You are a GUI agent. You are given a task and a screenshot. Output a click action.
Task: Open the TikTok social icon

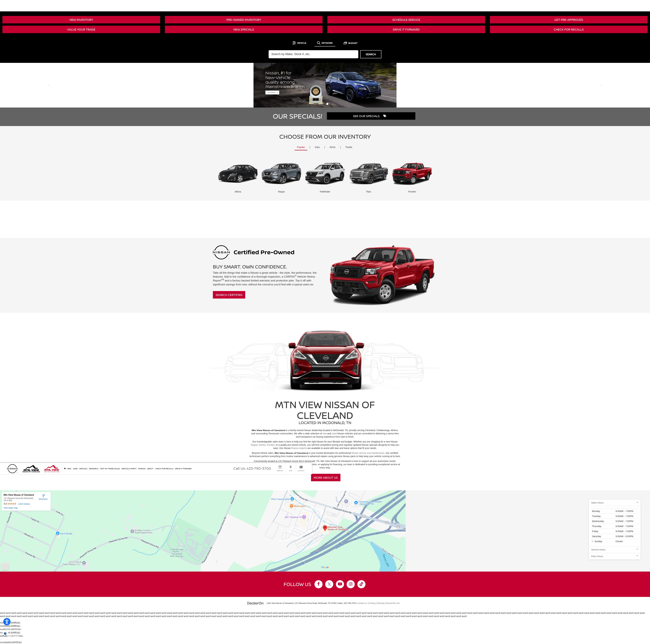point(361,584)
